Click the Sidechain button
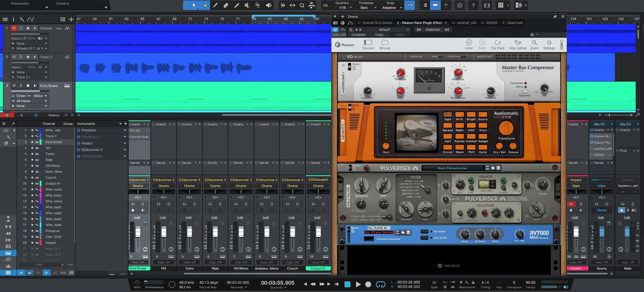The height and width of the screenshot is (292, 644). click(433, 29)
